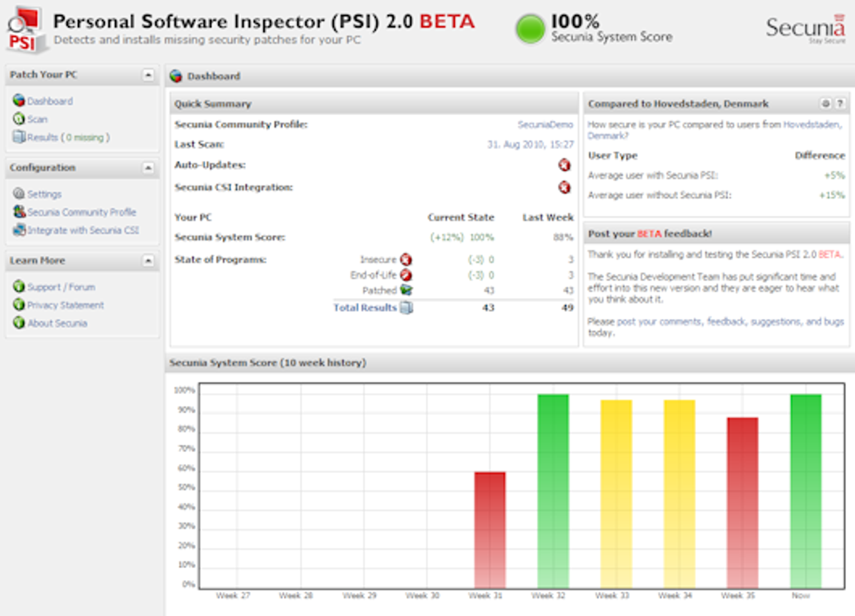The width and height of the screenshot is (855, 616).
Task: Click the Results list icon in the sidebar
Action: coord(19,137)
